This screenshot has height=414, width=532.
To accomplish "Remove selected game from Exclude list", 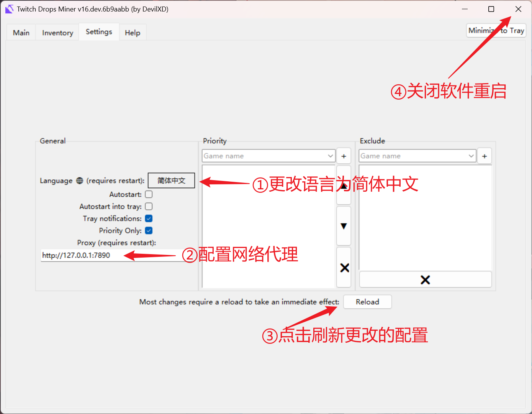I will tap(425, 279).
